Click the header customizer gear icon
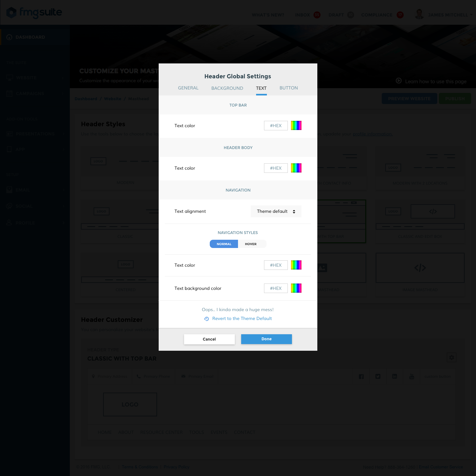This screenshot has width=476, height=476. [451, 357]
